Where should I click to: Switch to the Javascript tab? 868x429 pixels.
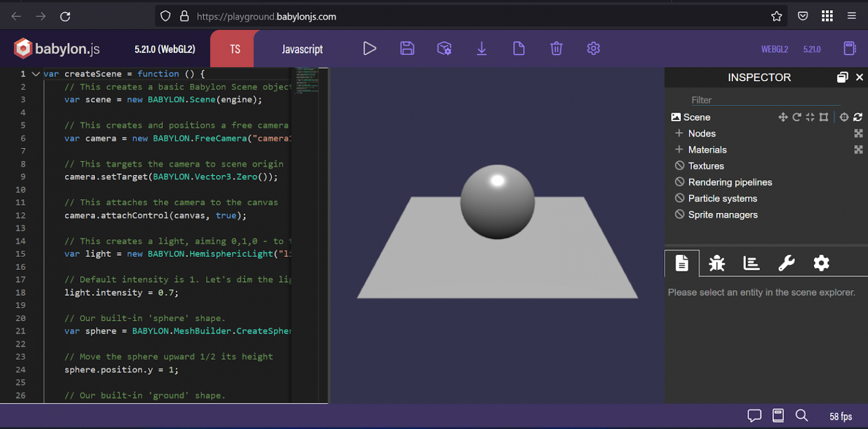(x=302, y=49)
